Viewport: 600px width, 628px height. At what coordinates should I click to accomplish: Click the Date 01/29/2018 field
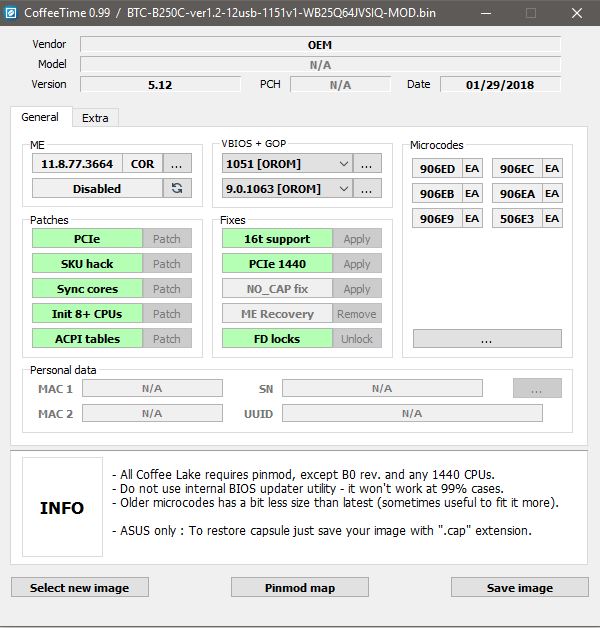[x=500, y=85]
